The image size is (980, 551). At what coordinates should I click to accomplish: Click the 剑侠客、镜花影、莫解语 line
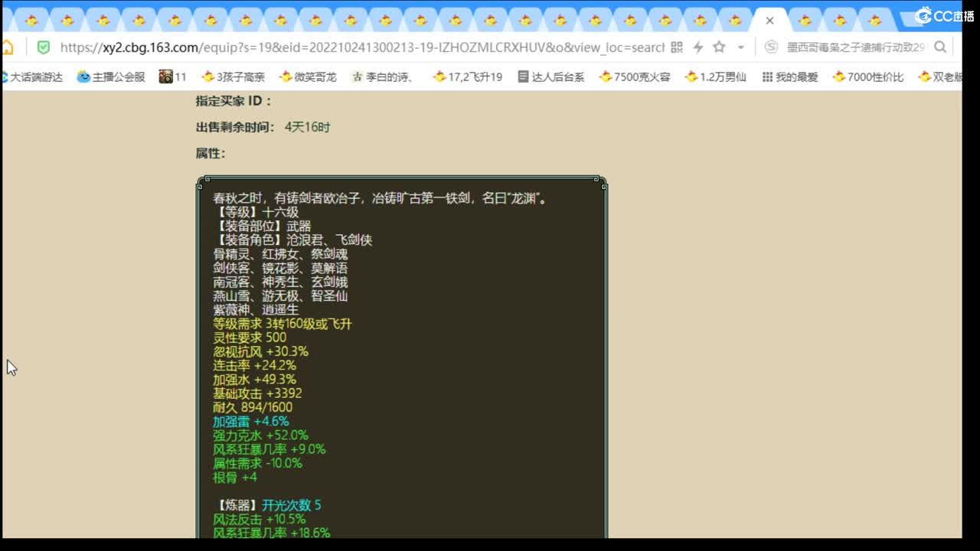point(280,268)
